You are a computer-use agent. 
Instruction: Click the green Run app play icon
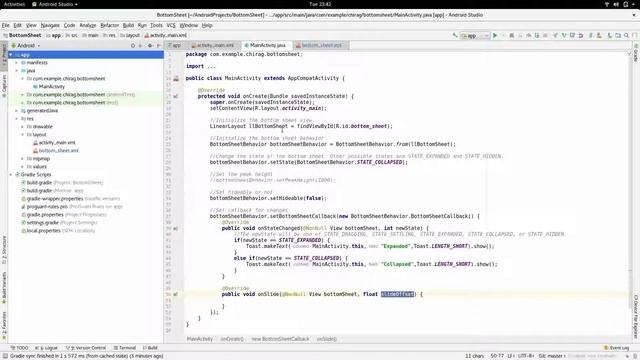pyautogui.click(x=495, y=36)
